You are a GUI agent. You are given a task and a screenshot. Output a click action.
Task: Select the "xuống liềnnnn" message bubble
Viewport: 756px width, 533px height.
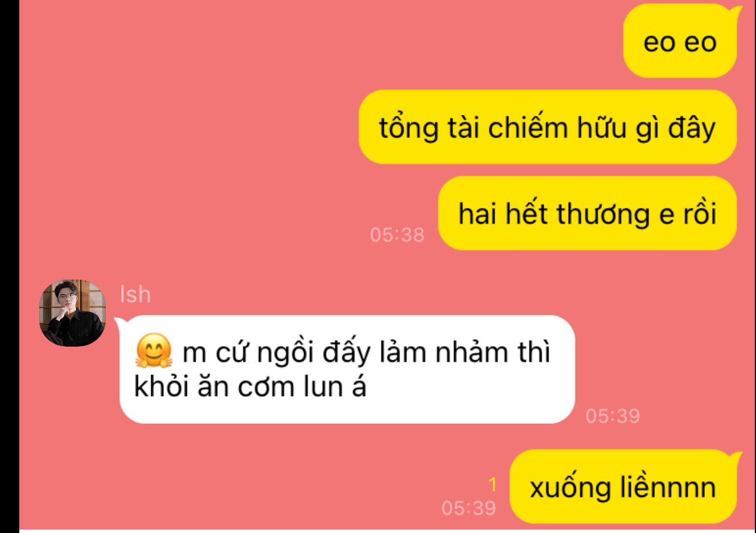coord(623,487)
